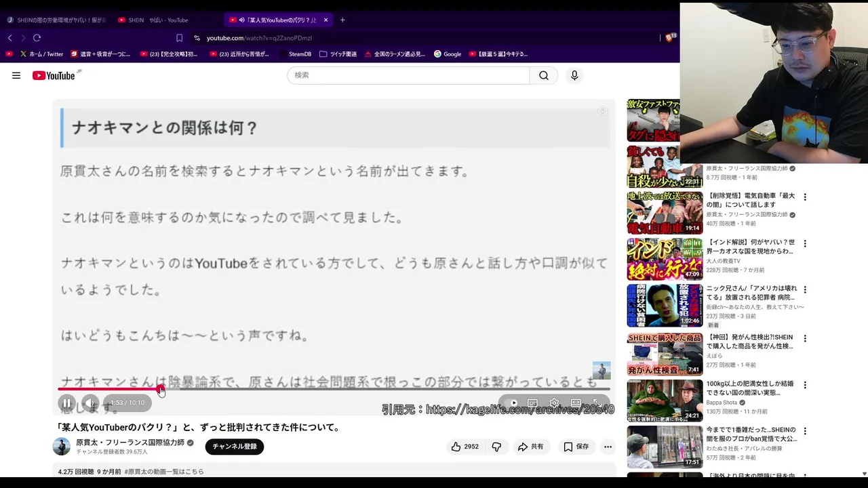Open 電気自動車 video thumbnail 19:14

tap(665, 213)
